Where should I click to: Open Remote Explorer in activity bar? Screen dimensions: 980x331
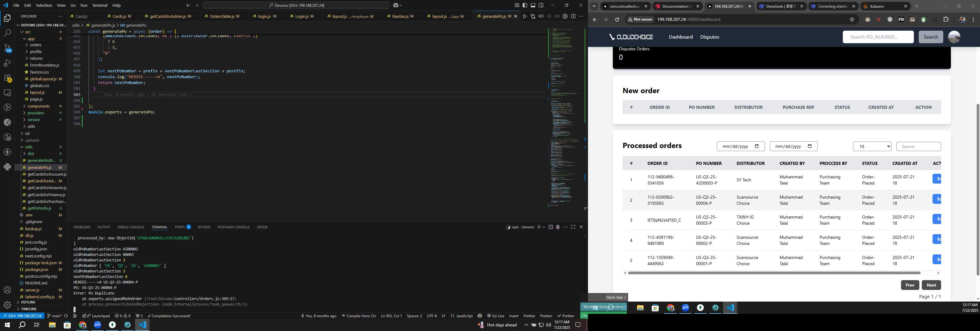(x=7, y=93)
